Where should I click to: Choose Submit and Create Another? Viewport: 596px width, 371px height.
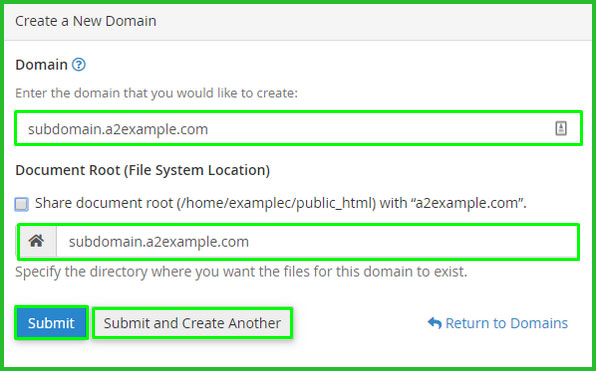(x=192, y=323)
